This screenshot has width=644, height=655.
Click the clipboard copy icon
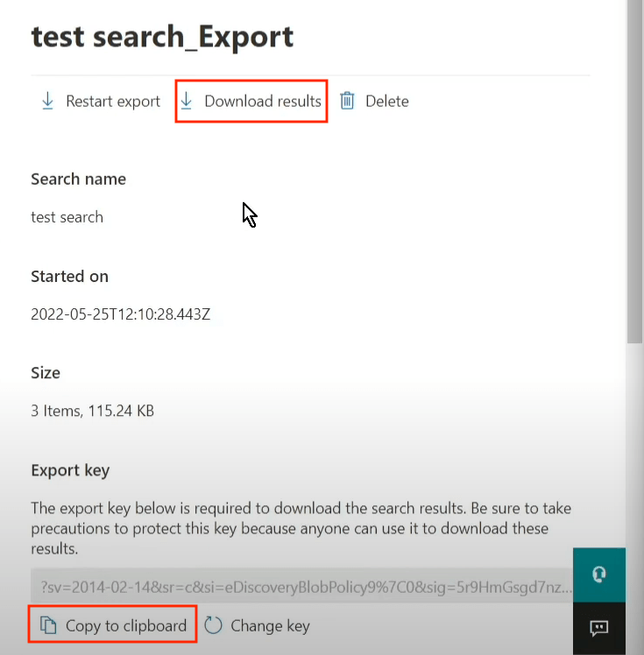point(48,626)
